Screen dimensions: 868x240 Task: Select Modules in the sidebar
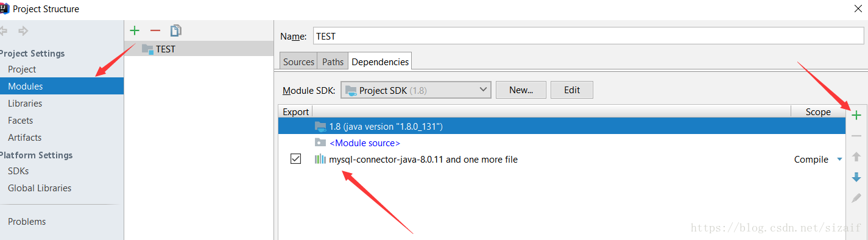(62, 86)
